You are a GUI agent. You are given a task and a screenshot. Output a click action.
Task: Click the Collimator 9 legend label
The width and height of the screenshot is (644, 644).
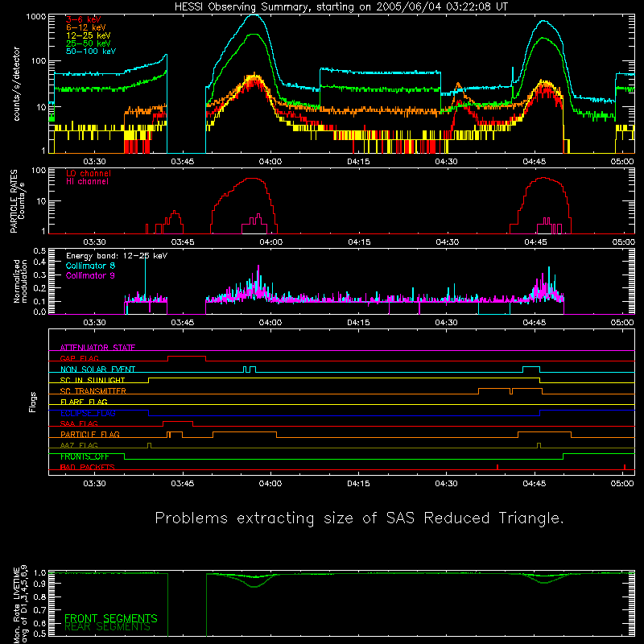coord(90,275)
